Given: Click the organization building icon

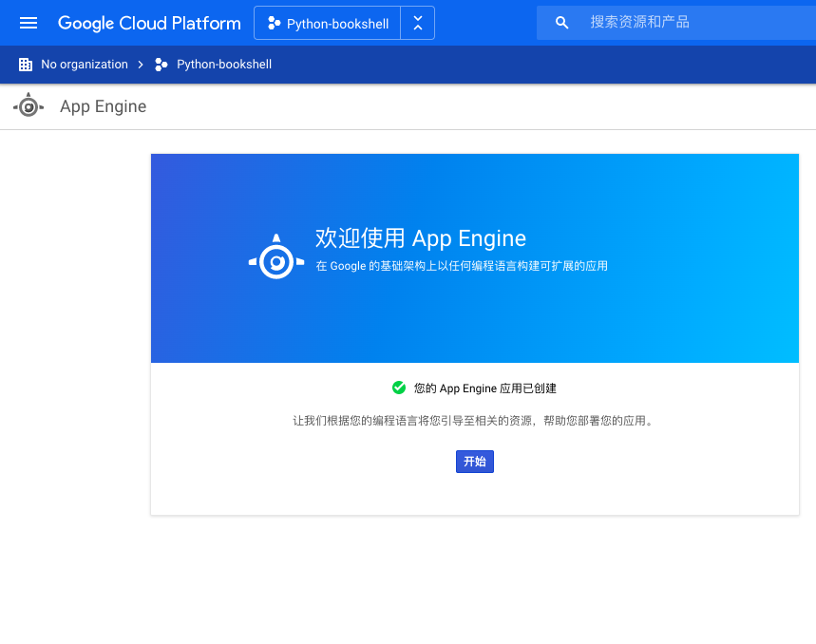Looking at the screenshot, I should 26,65.
